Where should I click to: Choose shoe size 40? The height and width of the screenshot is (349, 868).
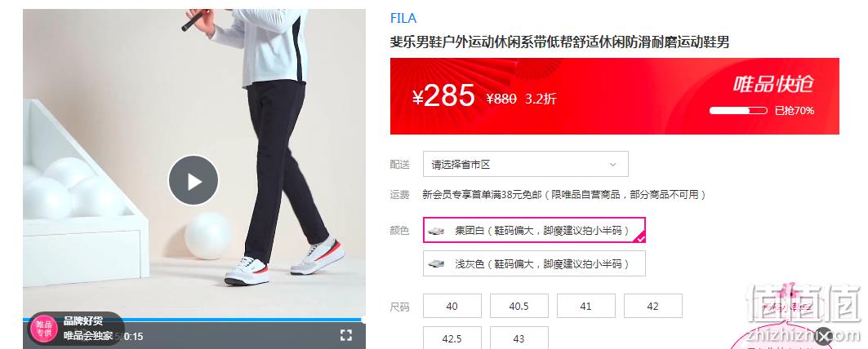pyautogui.click(x=452, y=306)
